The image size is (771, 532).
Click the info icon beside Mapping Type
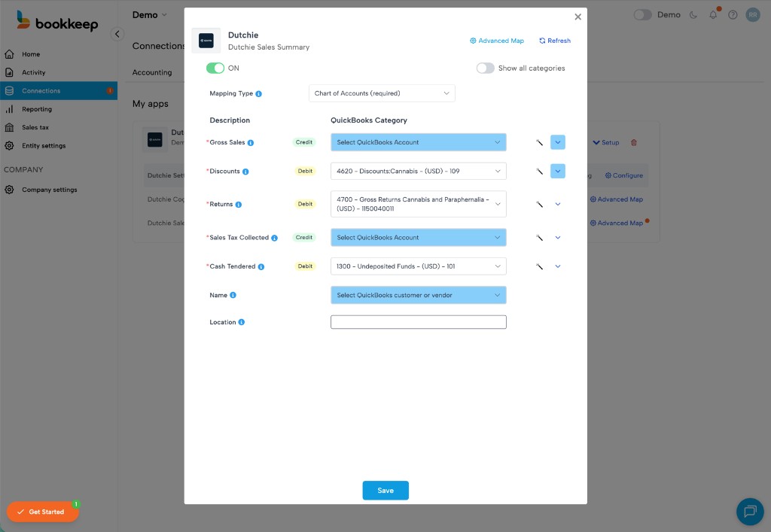coord(258,94)
